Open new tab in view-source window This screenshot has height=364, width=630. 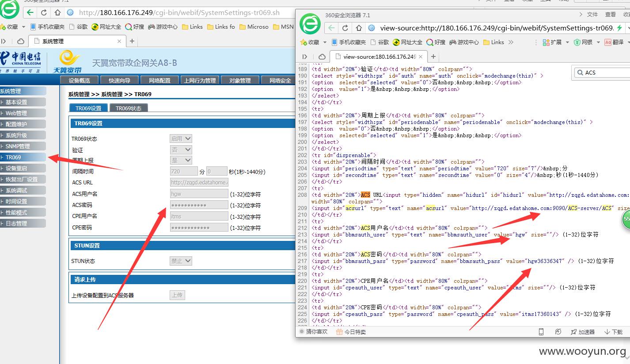433,56
